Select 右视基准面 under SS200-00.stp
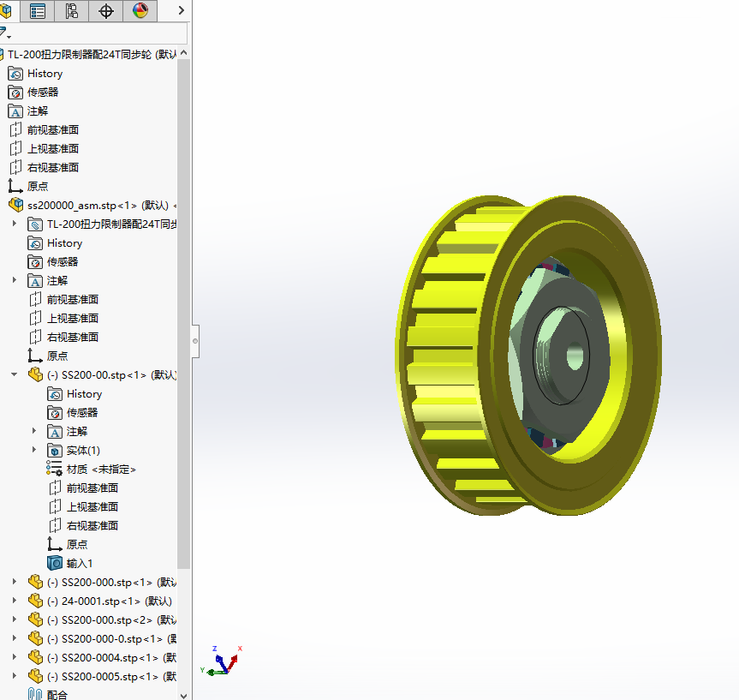 (83, 526)
